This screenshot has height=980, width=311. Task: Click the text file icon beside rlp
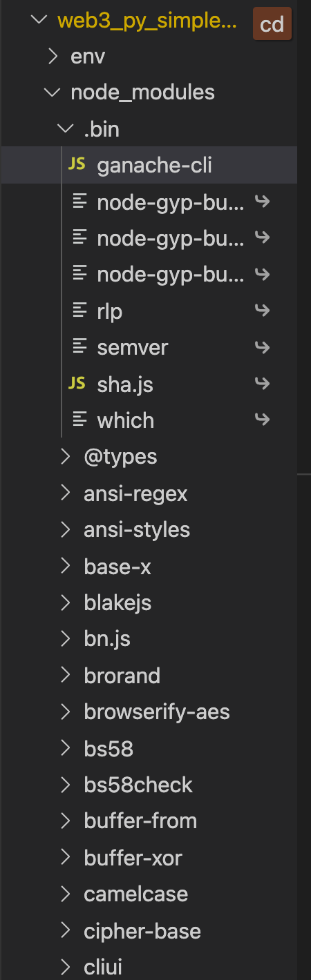click(80, 311)
